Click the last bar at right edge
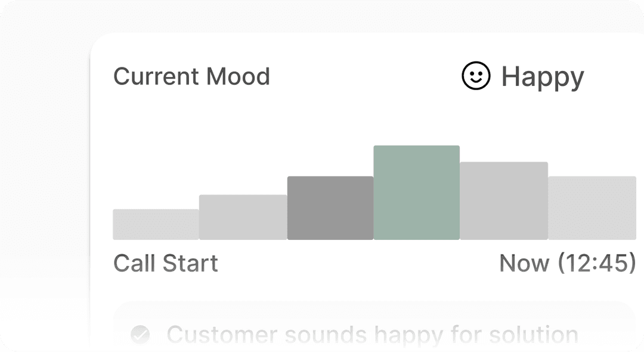The image size is (644, 352). pyautogui.click(x=592, y=208)
